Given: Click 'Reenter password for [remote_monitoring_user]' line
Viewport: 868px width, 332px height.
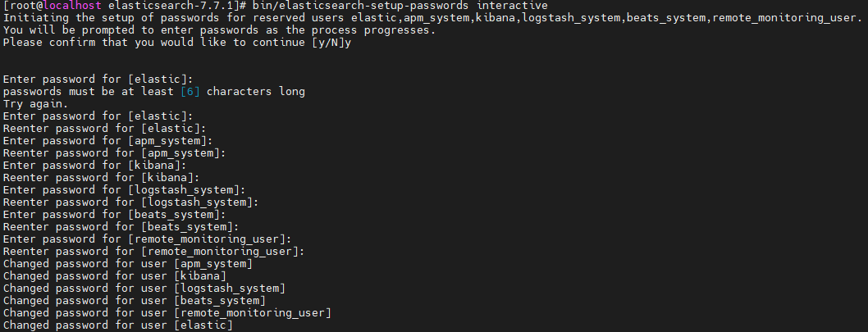Looking at the screenshot, I should point(154,252).
